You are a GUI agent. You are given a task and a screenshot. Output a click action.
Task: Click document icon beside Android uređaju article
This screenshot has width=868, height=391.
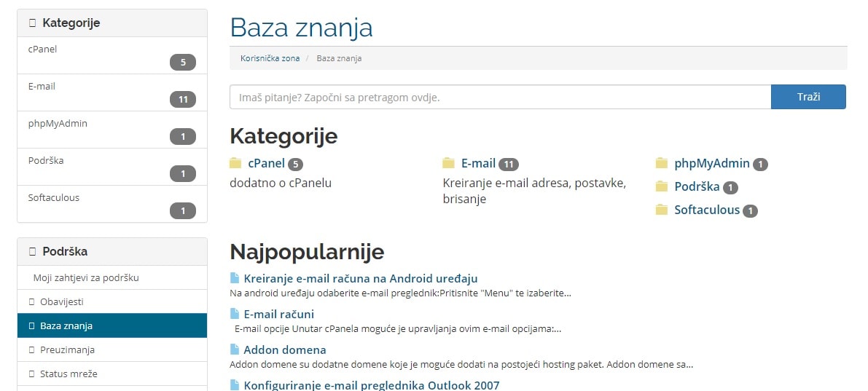(x=235, y=278)
